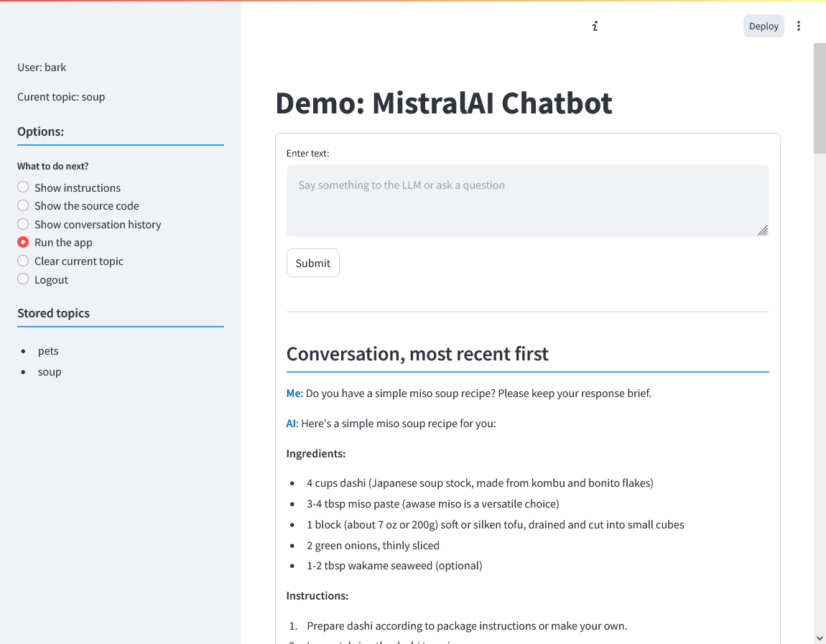
Task: Click the 'Me' miso soup question line
Action: pos(469,393)
